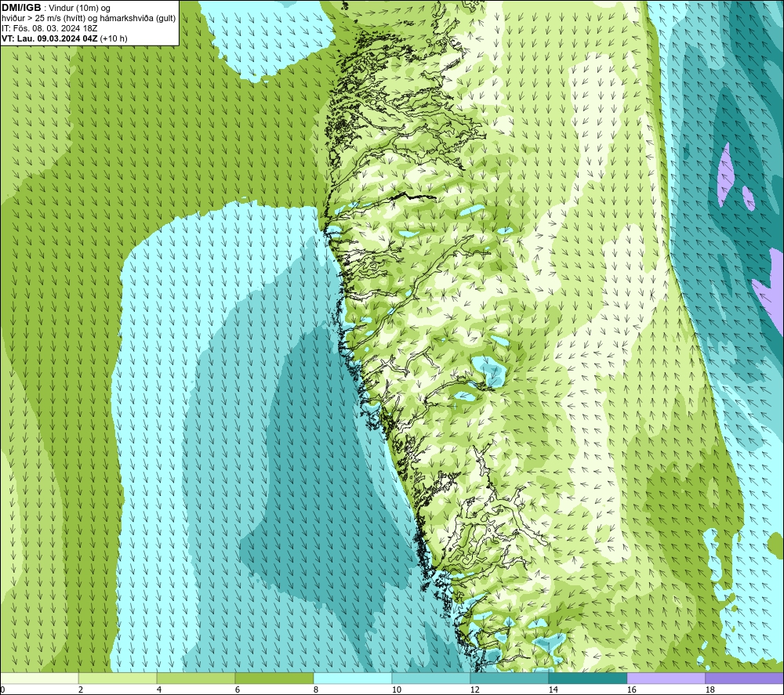Click the 16–18 m/s light purple swatch
784x695 pixels.
click(666, 678)
